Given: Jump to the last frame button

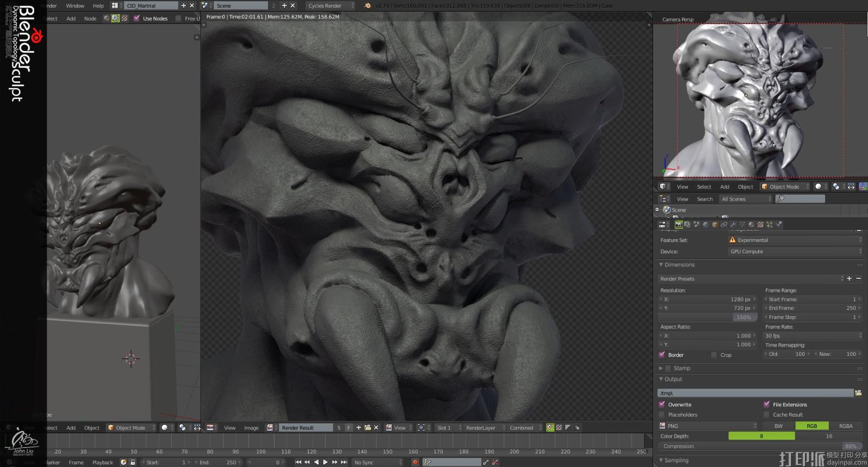Looking at the screenshot, I should coord(344,463).
